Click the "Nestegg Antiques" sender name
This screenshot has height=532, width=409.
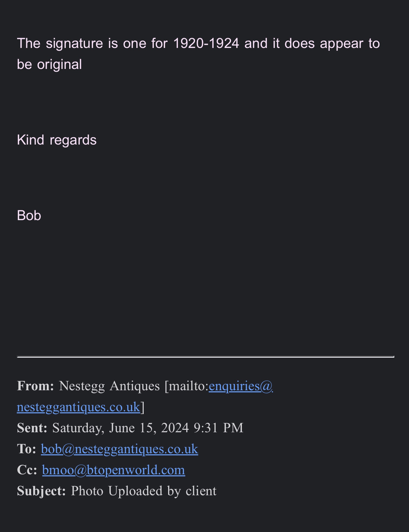tap(109, 386)
